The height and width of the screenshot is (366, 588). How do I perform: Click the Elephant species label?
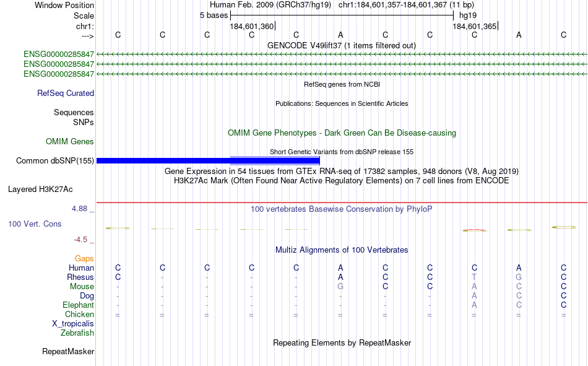[79, 305]
